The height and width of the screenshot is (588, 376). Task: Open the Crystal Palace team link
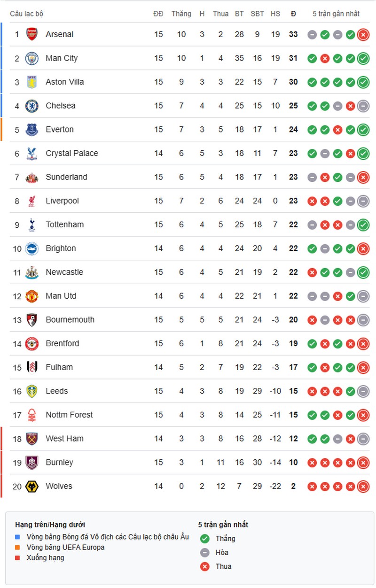pyautogui.click(x=72, y=153)
